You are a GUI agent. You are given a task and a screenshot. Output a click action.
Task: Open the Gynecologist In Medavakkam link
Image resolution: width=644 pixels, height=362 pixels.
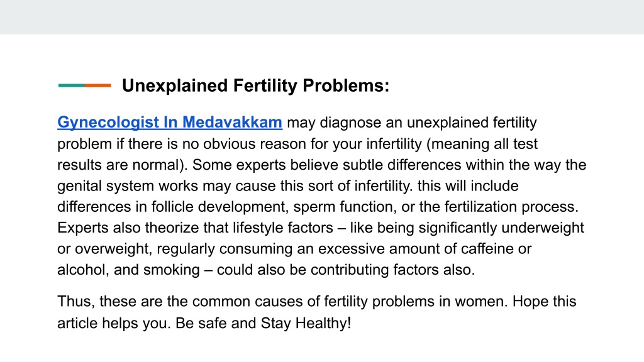point(170,123)
